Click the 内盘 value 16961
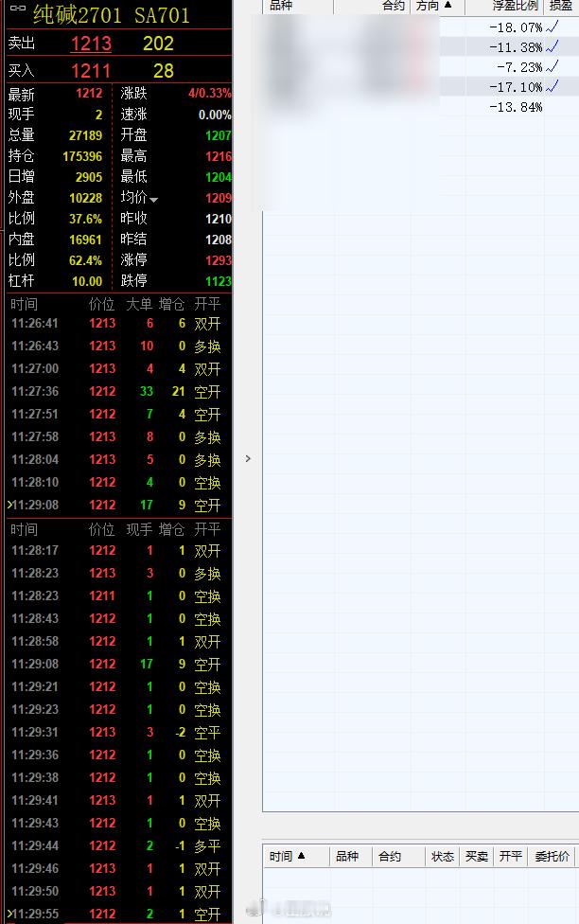 [85, 240]
